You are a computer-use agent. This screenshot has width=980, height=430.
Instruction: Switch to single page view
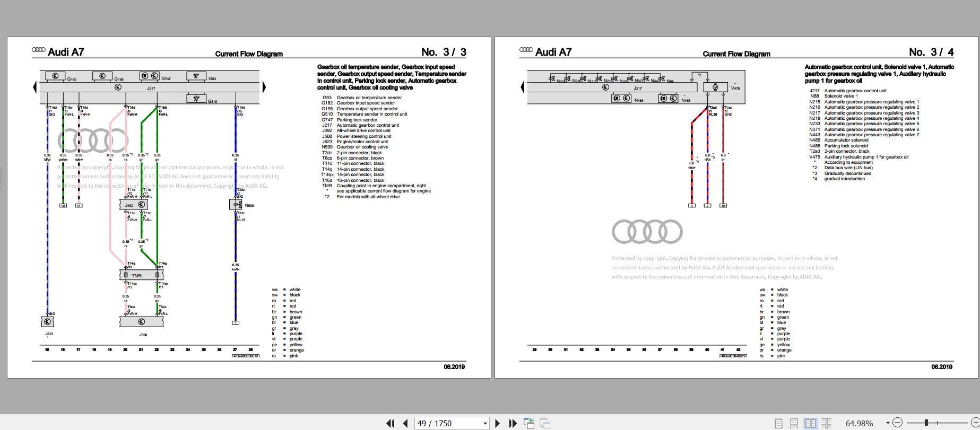[778, 423]
